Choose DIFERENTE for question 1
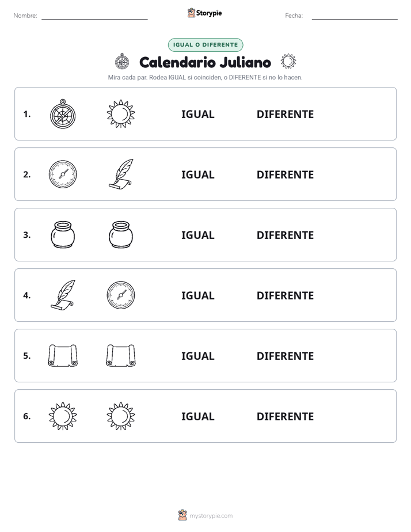The height and width of the screenshot is (532, 411). pyautogui.click(x=285, y=115)
